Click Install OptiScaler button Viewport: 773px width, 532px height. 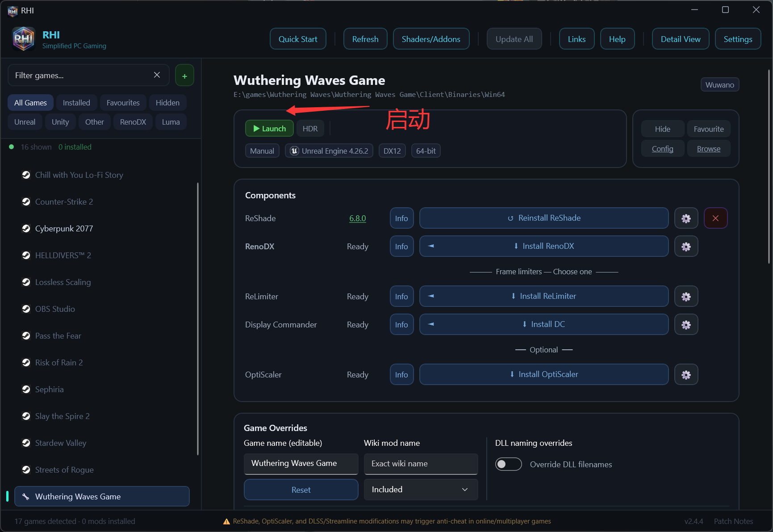(544, 374)
